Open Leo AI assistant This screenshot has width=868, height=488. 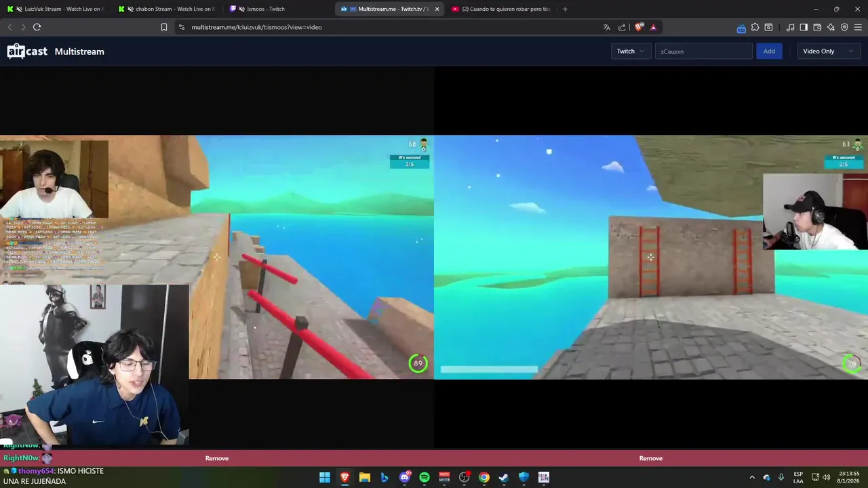[831, 27]
